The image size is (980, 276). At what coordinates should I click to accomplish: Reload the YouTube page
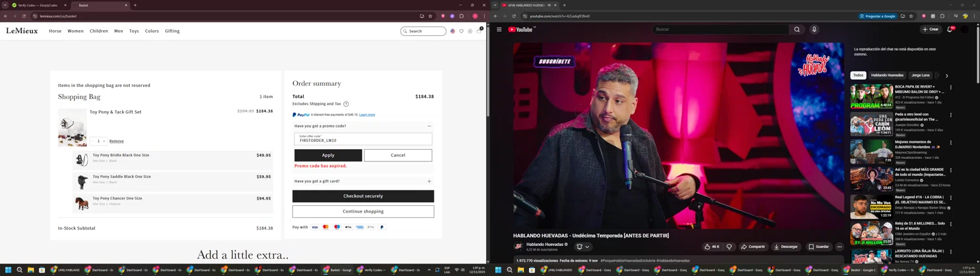tap(514, 16)
